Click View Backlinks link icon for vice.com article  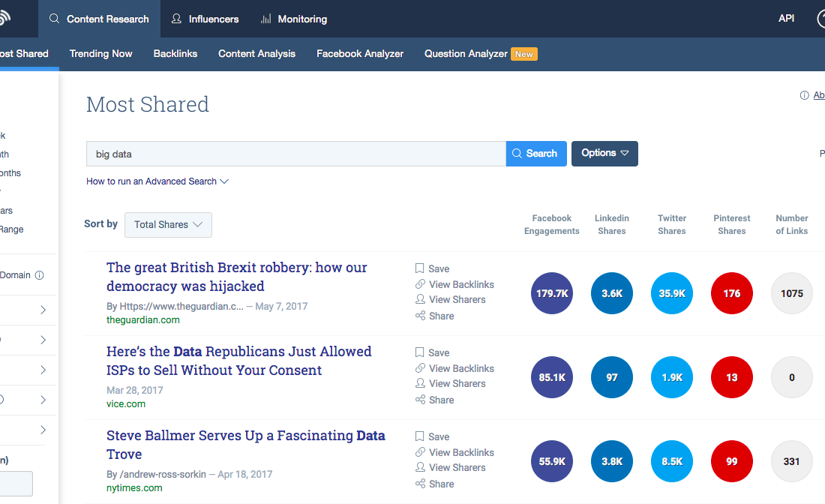tap(420, 368)
